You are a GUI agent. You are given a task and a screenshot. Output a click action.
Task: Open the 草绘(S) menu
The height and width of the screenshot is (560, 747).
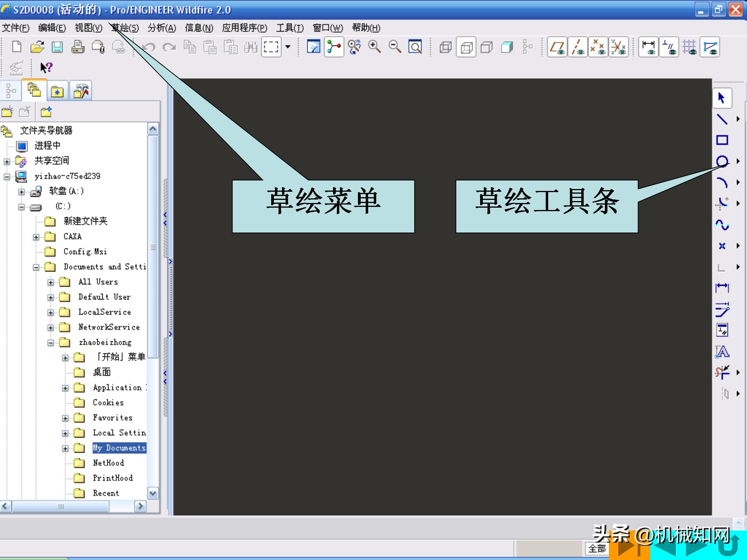coord(124,28)
